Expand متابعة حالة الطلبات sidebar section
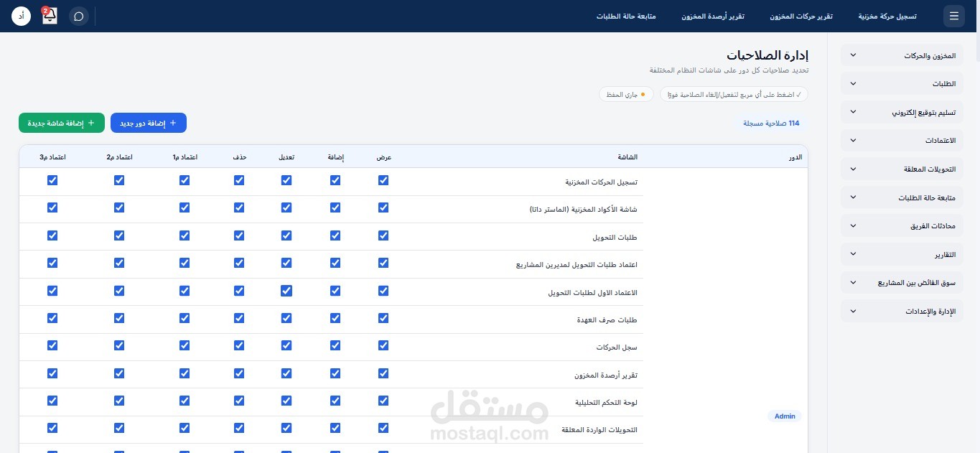Viewport: 980px width, 453px height. pos(901,197)
